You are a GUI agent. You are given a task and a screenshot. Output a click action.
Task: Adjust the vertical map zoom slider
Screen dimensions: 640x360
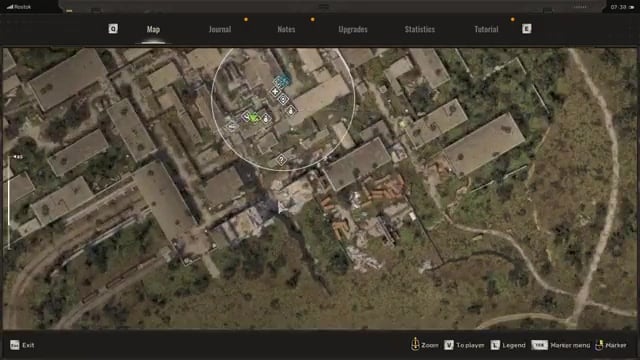pyautogui.click(x=9, y=202)
